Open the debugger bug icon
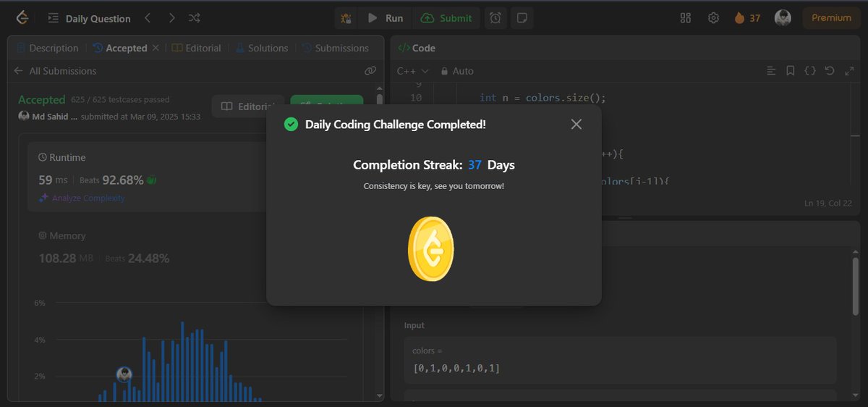 tap(346, 18)
